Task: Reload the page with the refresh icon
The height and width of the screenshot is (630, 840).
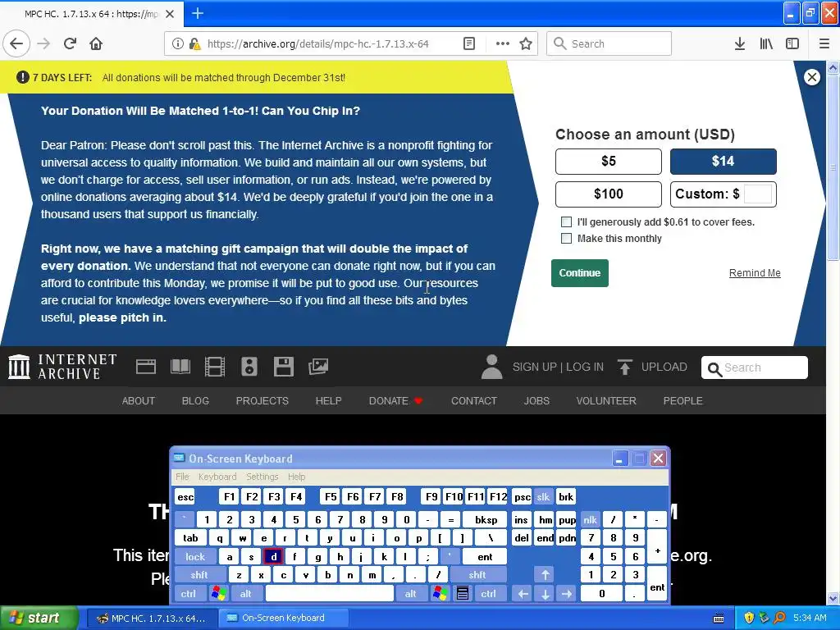Action: 70,44
